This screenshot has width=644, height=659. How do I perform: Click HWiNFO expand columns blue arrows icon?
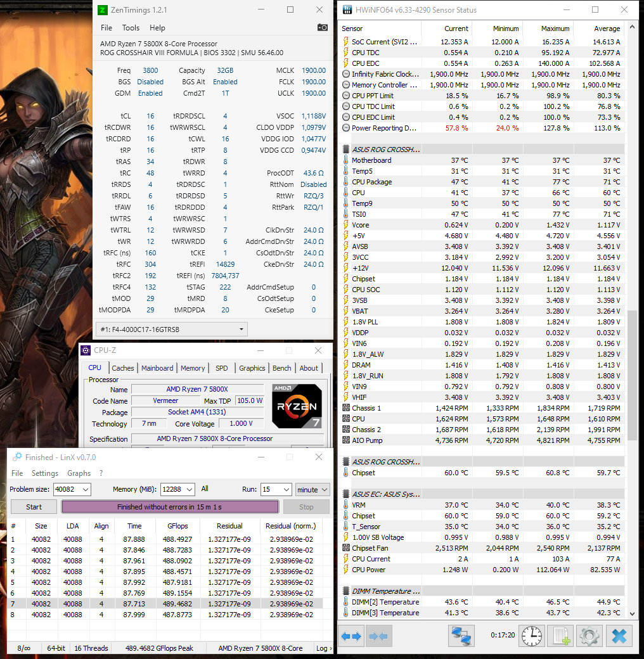point(351,636)
